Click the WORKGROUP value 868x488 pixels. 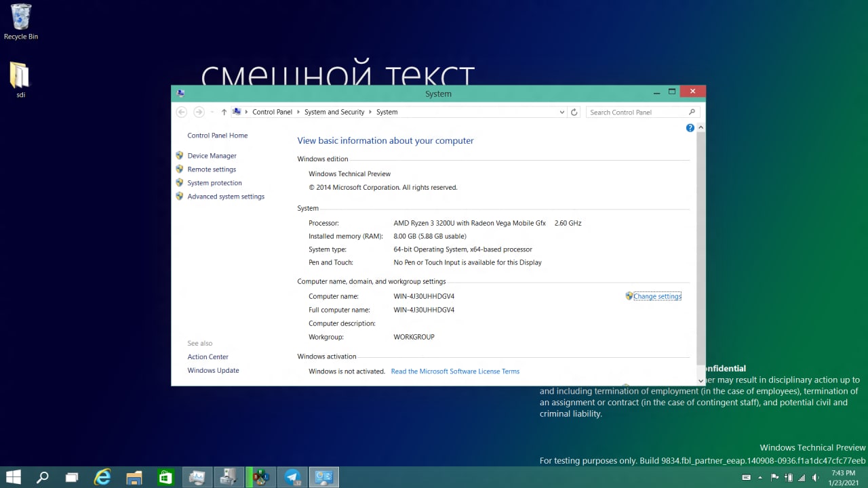click(414, 337)
